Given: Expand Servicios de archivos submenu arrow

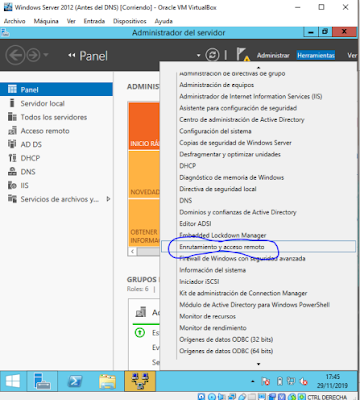Looking at the screenshot, I should [x=108, y=199].
